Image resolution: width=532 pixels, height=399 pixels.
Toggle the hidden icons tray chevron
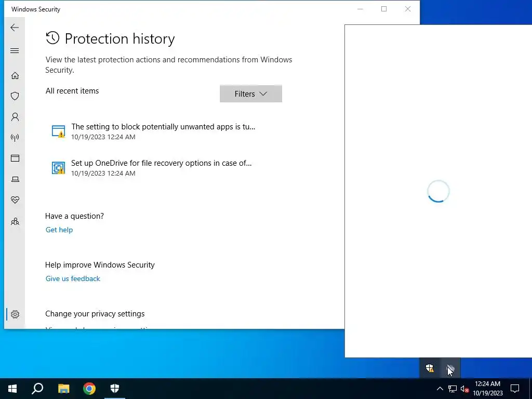[440, 389]
